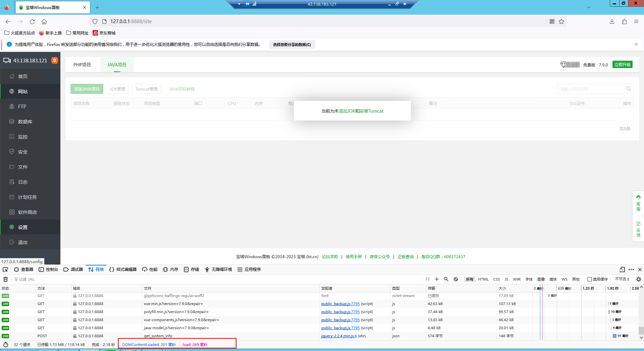Open the 无障碍环境 accessibility tab

coord(218,270)
